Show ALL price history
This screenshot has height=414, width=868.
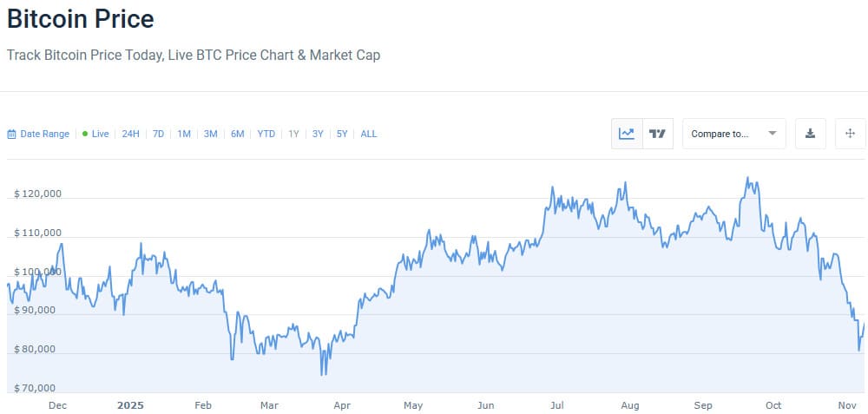pos(369,134)
